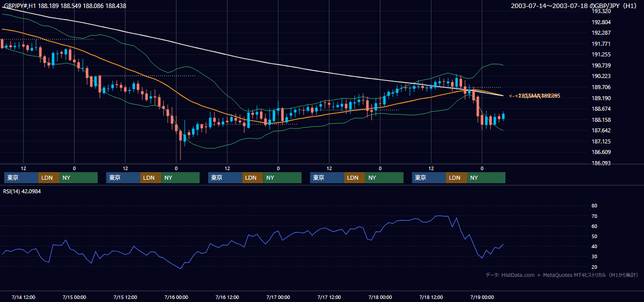Click the 東京 session block above 7/15 12:00
The image size is (644, 302).
click(123, 178)
